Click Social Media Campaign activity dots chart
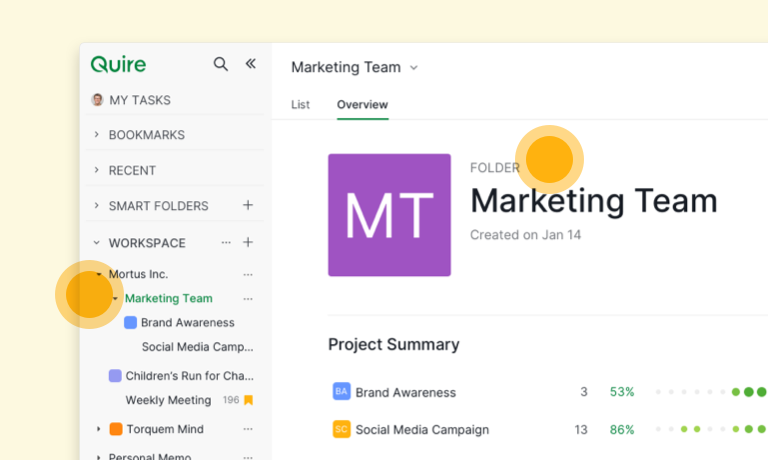The image size is (768, 460). coord(711,429)
